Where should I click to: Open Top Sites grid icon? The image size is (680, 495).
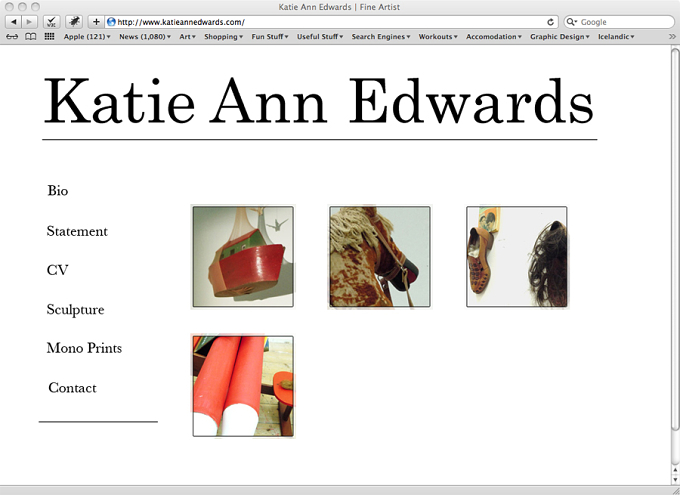tap(49, 36)
